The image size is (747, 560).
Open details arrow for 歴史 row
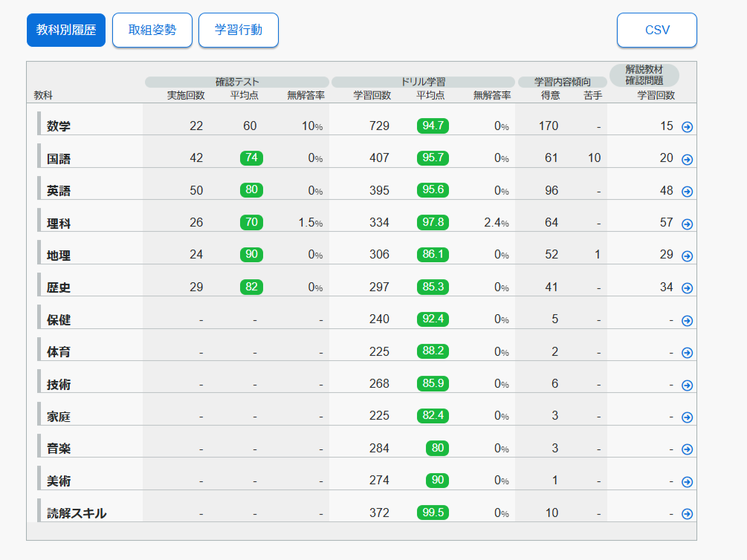click(x=687, y=288)
